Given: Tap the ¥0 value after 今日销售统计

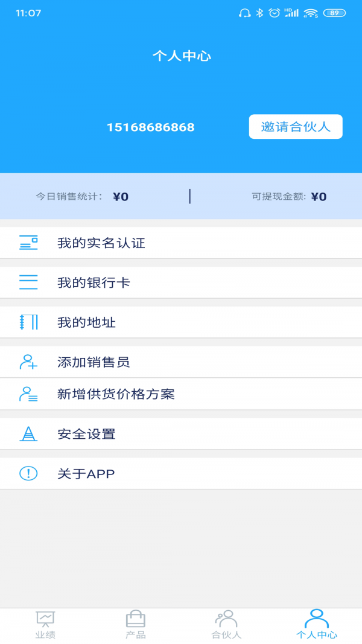Looking at the screenshot, I should (x=121, y=197).
